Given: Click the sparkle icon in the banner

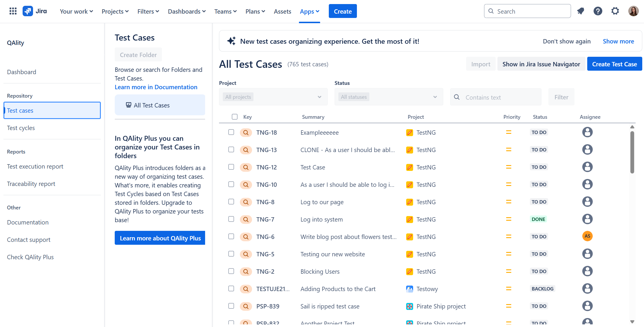Looking at the screenshot, I should click(x=231, y=41).
